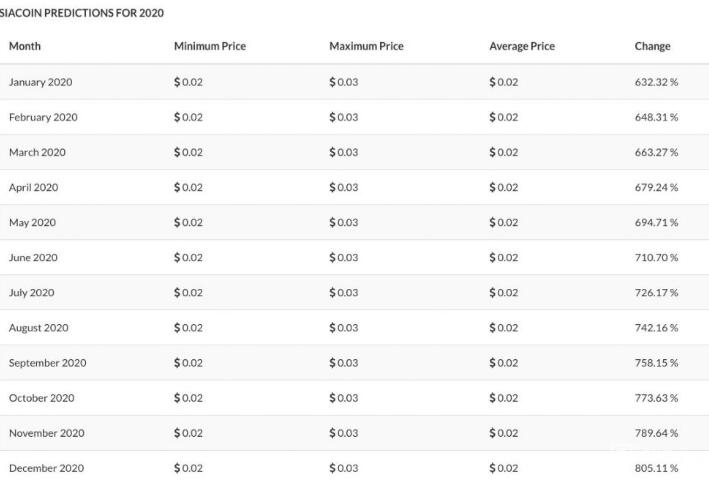Select the Minimum Price column header
Screen dimensions: 709x485
pos(210,46)
